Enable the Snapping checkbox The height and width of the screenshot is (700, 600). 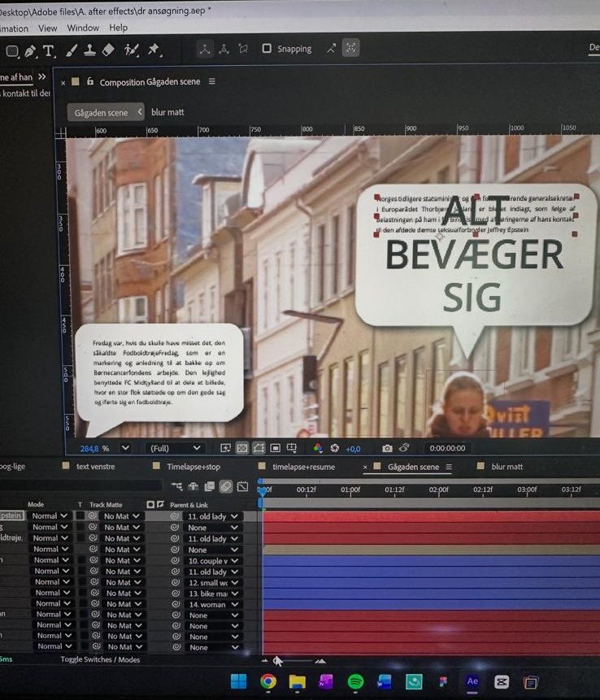point(267,49)
